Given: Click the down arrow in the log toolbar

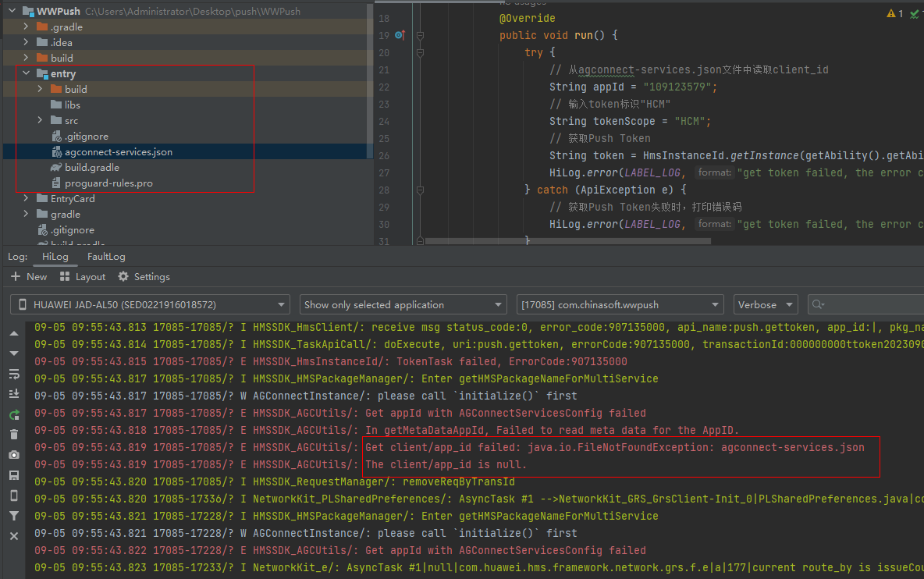Looking at the screenshot, I should (x=14, y=353).
